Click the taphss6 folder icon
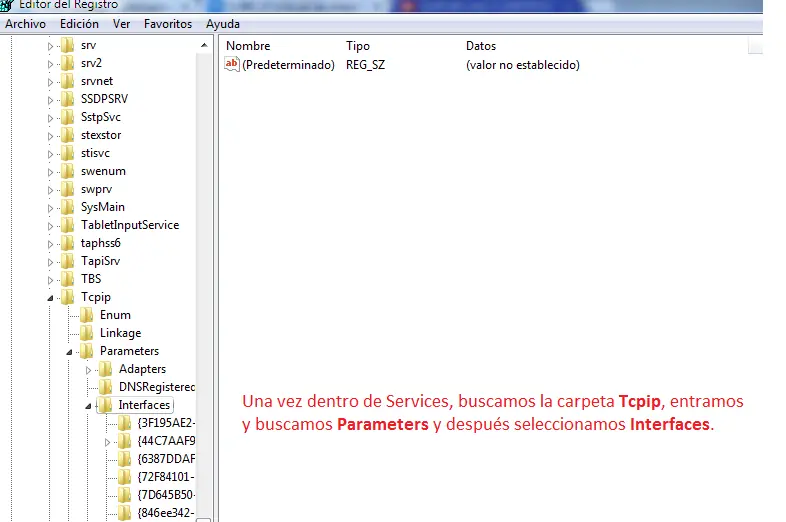 68,243
